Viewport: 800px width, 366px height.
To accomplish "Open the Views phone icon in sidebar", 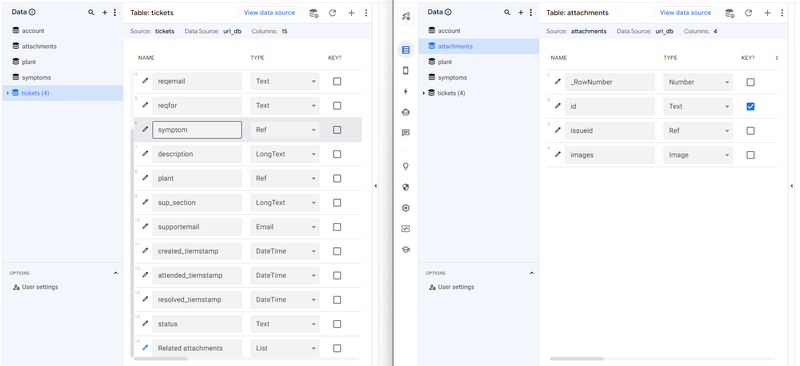I will [x=406, y=71].
